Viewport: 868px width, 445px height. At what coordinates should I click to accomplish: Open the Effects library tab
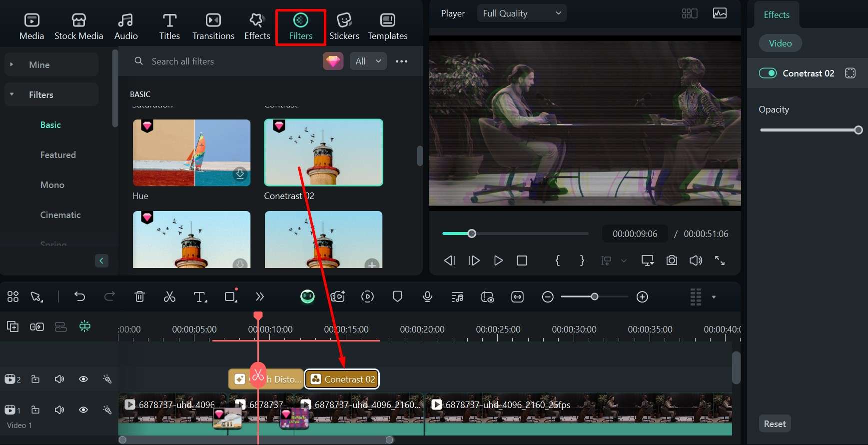257,26
